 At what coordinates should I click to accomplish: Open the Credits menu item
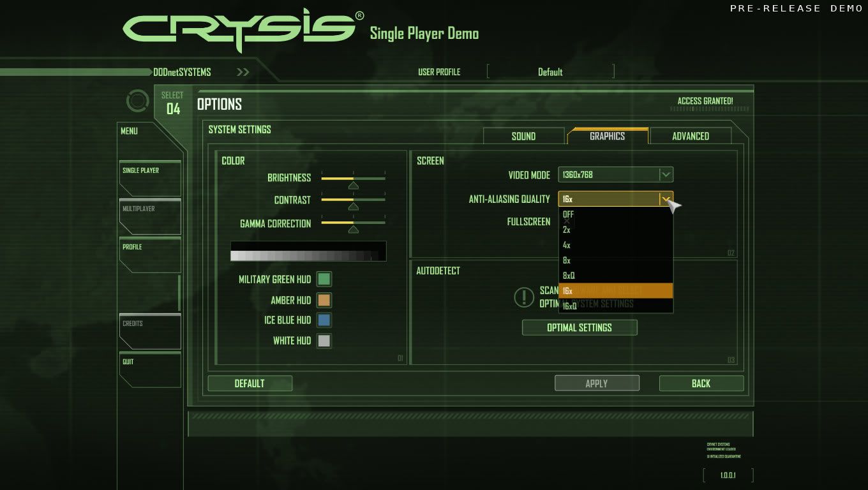[150, 331]
